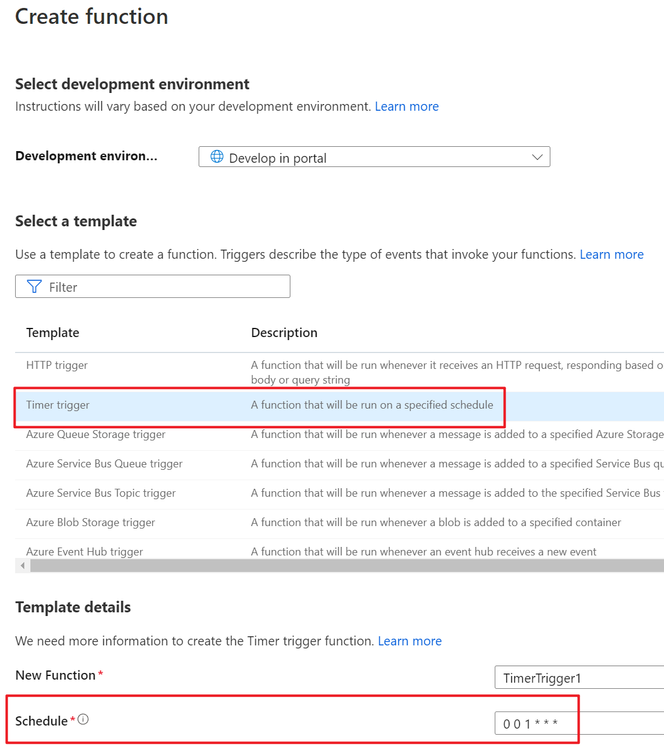Choose the Azure Queue Storage trigger row
The height and width of the screenshot is (750, 664).
click(96, 434)
